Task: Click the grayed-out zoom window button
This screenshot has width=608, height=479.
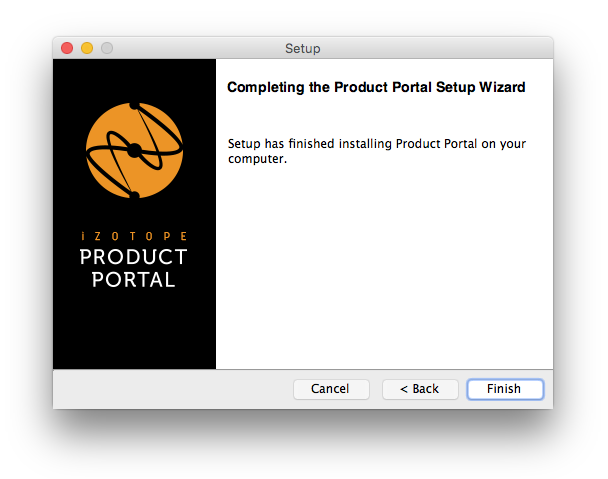Action: [107, 48]
